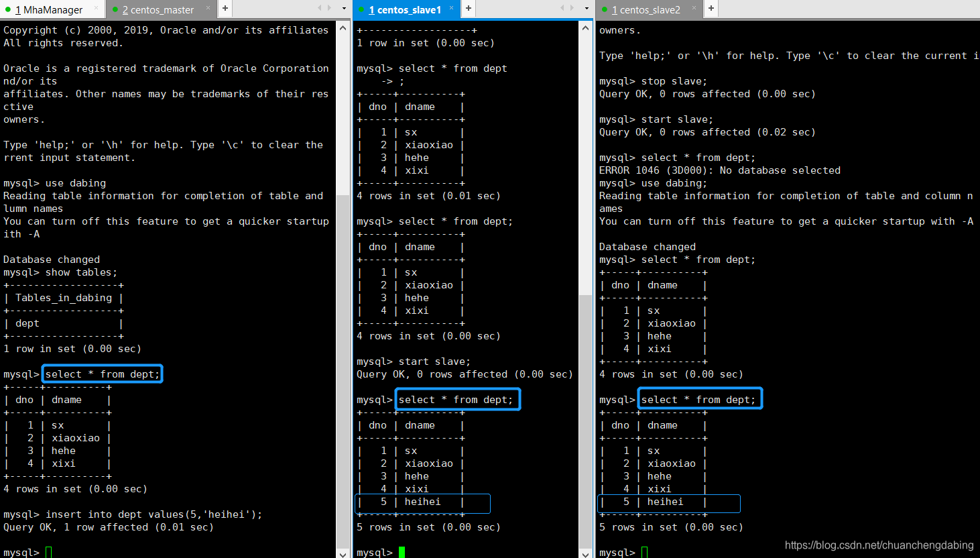Screen dimensions: 980x558
Task: Click "Database changed" in the centos_slave2 pane
Action: pos(648,247)
